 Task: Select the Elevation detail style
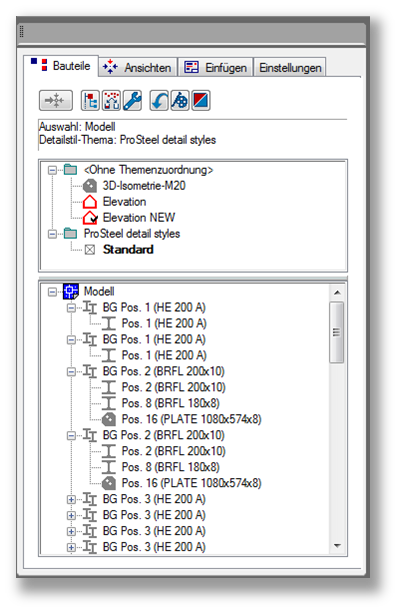pos(125,201)
